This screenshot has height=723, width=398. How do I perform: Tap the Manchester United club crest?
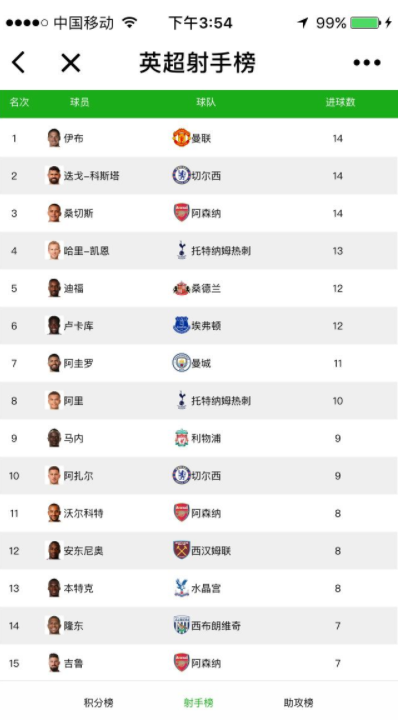[x=181, y=138]
